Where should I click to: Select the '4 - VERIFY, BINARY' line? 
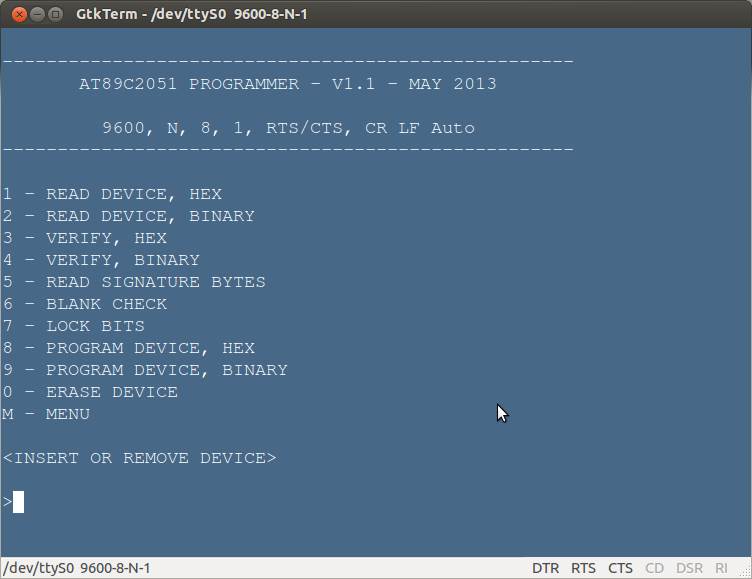(101, 260)
